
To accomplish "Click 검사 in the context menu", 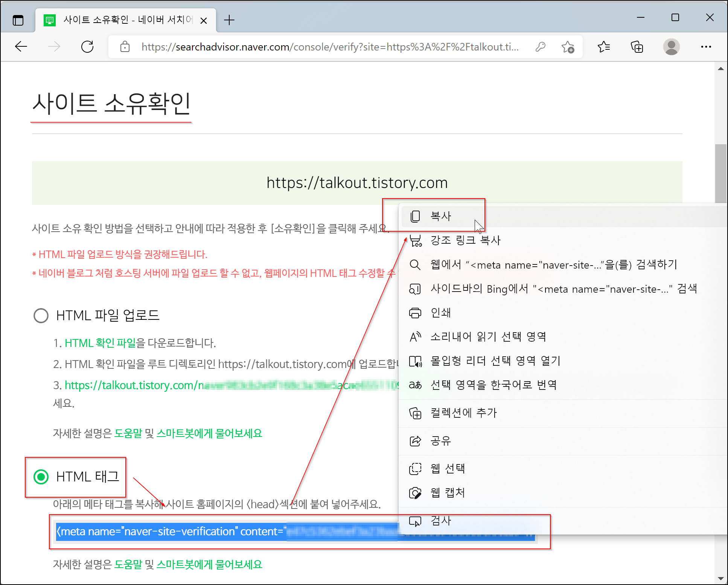I will (x=440, y=521).
